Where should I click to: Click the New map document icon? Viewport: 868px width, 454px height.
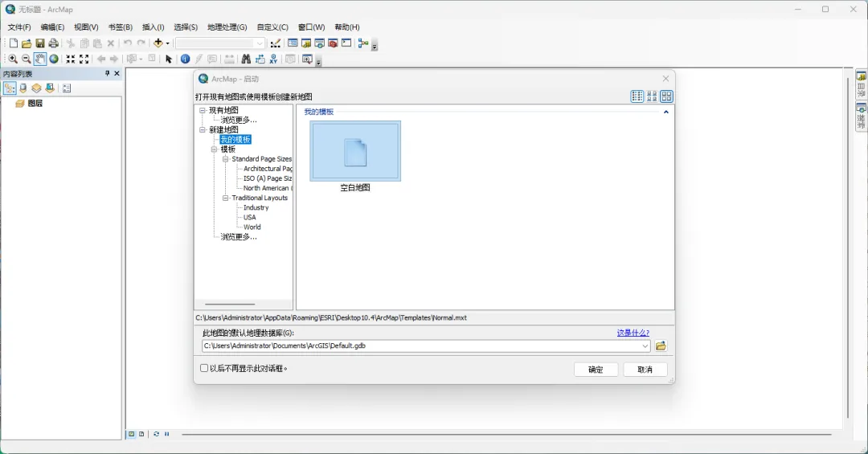[x=14, y=43]
